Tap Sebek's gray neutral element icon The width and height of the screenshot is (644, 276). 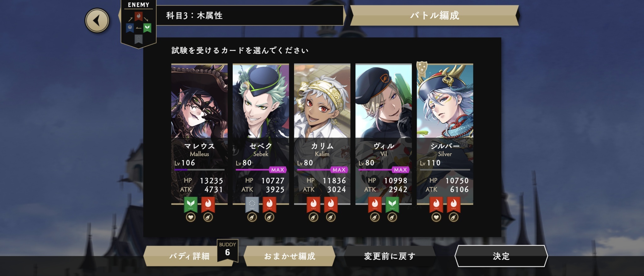(252, 205)
